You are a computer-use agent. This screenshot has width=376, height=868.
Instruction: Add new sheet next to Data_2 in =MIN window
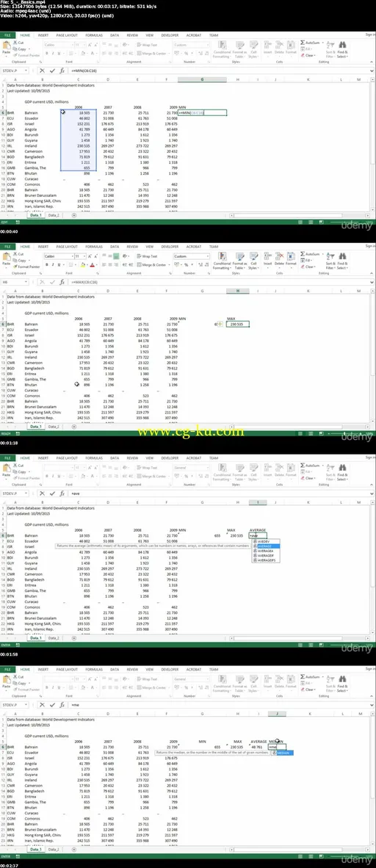74,214
